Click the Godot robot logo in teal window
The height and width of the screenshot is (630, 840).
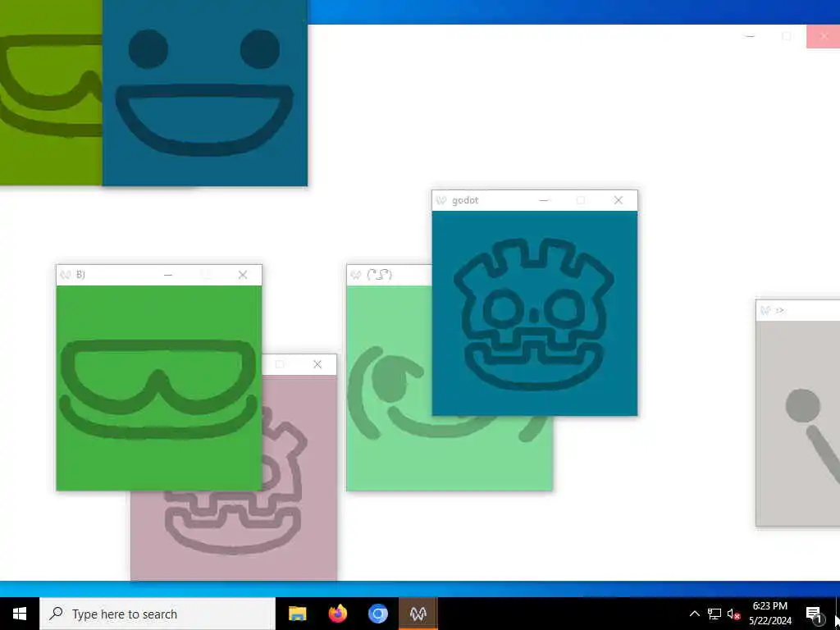pyautogui.click(x=534, y=314)
